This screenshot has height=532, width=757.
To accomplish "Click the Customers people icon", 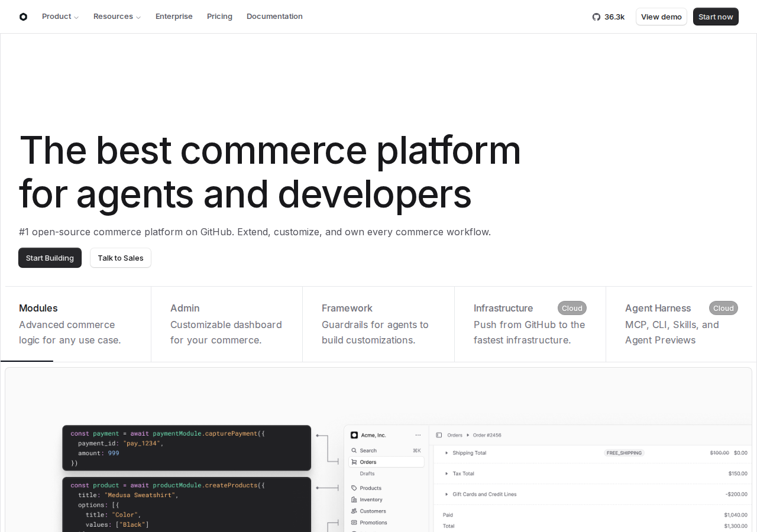I will 354,511.
